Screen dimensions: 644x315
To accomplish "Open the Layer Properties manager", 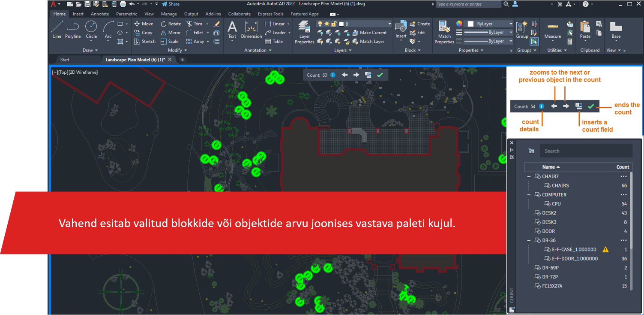I will (x=304, y=33).
